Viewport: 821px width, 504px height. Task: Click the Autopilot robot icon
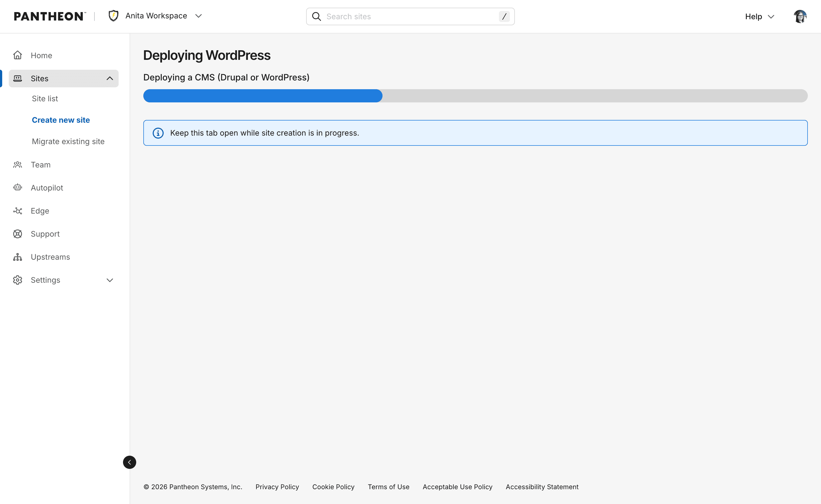18,188
